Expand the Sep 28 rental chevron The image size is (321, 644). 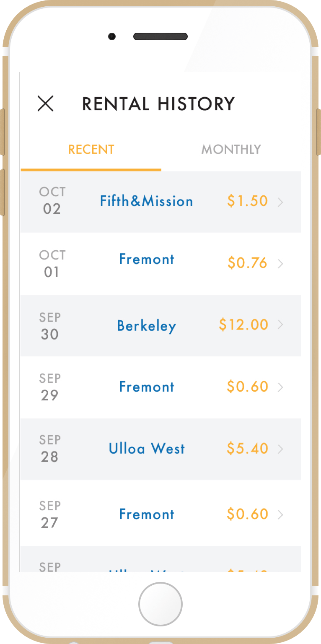(281, 449)
